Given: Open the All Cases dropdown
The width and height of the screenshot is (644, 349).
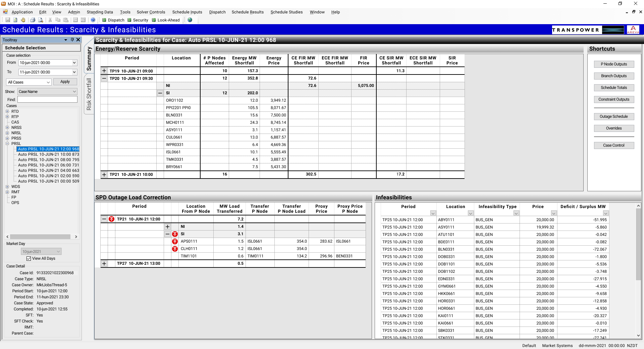Looking at the screenshot, I should [48, 82].
